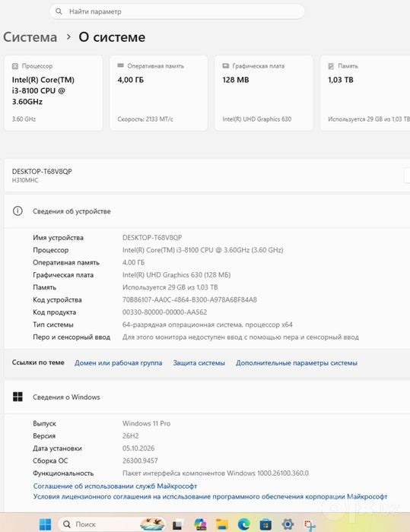
Task: Open the Microsoft Store taskbar icon
Action: [x=265, y=524]
